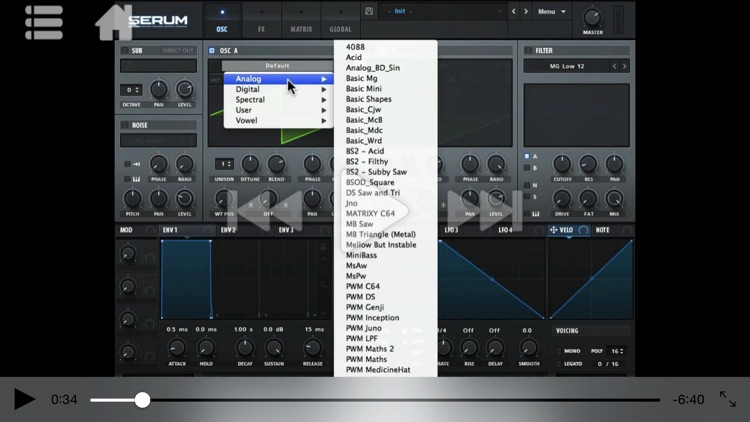Expand the Spectral wavetable submenu
This screenshot has height=422, width=750.
[x=278, y=100]
